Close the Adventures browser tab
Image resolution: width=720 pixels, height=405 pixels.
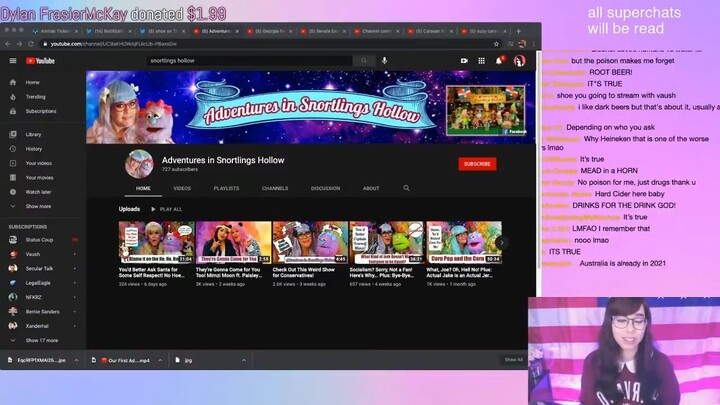pyautogui.click(x=237, y=31)
